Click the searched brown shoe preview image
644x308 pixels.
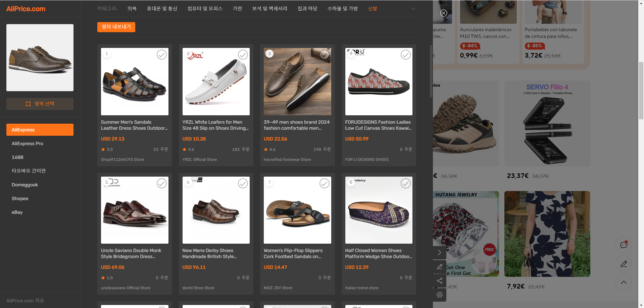40,58
